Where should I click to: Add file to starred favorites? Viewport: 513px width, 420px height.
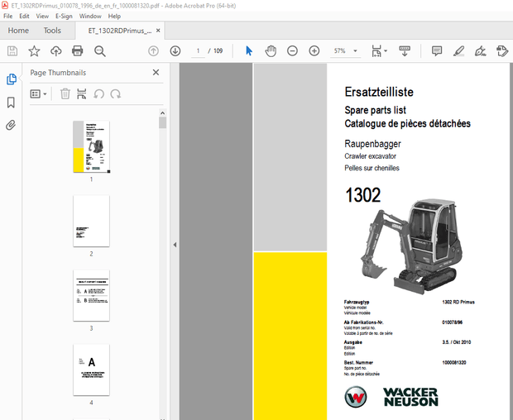34,51
